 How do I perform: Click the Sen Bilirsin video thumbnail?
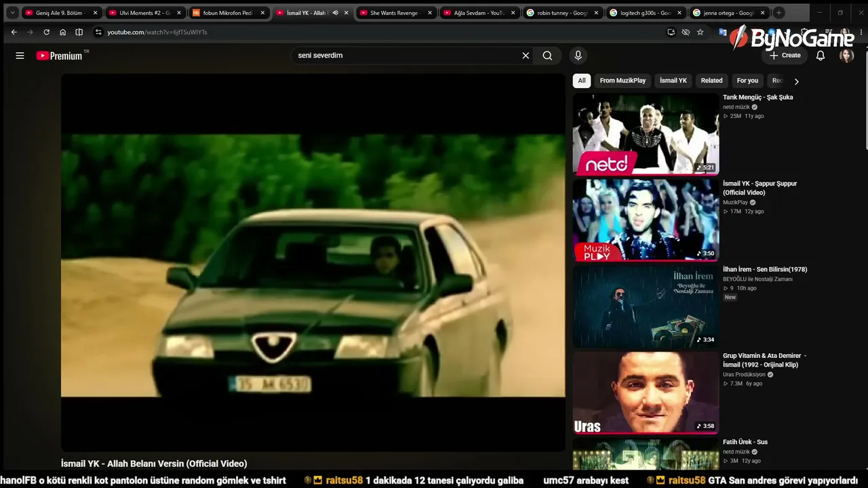(x=646, y=306)
